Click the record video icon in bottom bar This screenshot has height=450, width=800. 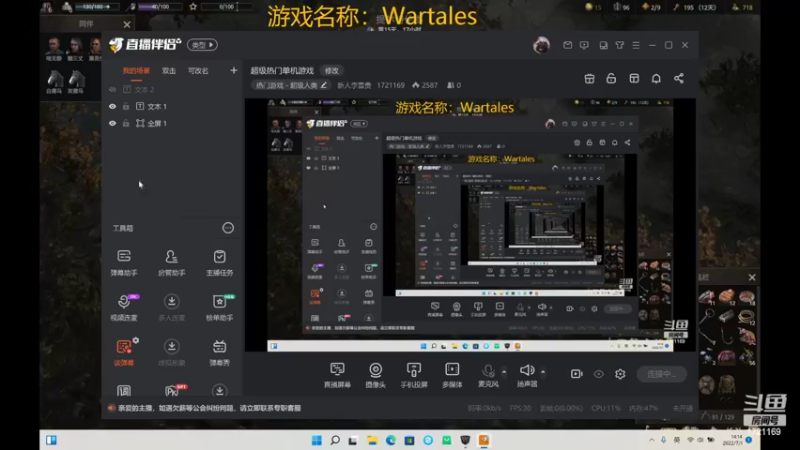pyautogui.click(x=577, y=374)
